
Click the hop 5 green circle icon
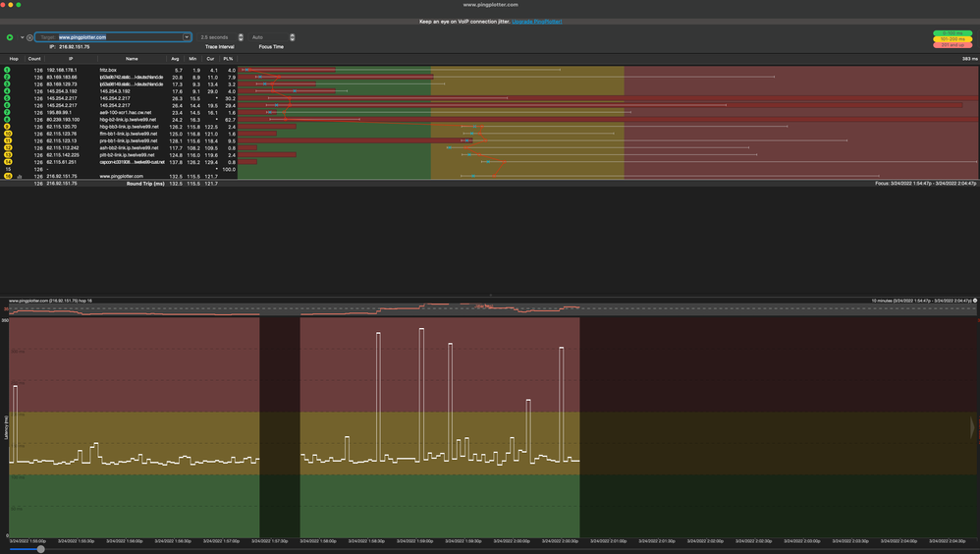[x=8, y=98]
